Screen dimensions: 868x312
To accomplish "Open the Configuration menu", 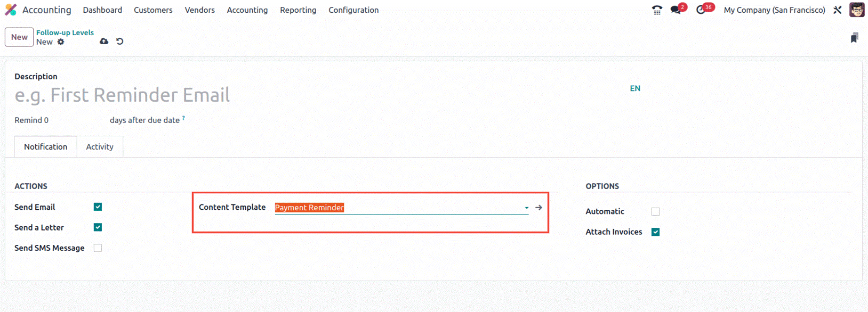I will point(353,10).
